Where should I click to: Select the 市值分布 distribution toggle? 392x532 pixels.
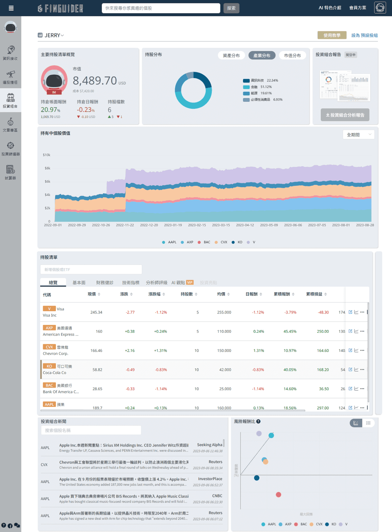click(292, 56)
